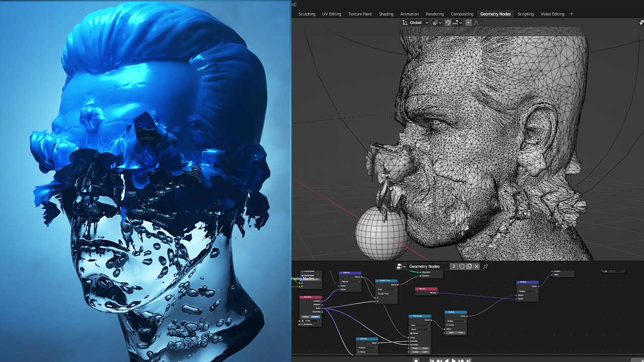644x362 pixels.
Task: Click the To Max value field in Map Range
Action: 420,352
